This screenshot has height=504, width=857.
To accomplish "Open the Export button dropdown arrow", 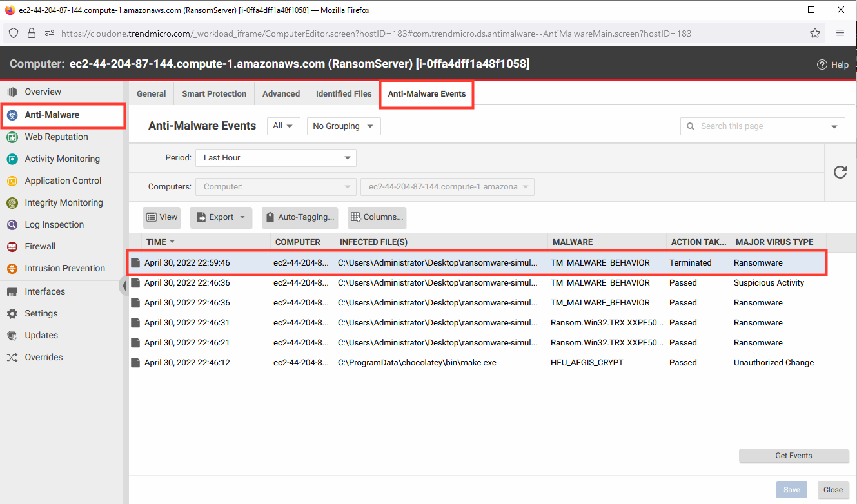I will click(242, 218).
